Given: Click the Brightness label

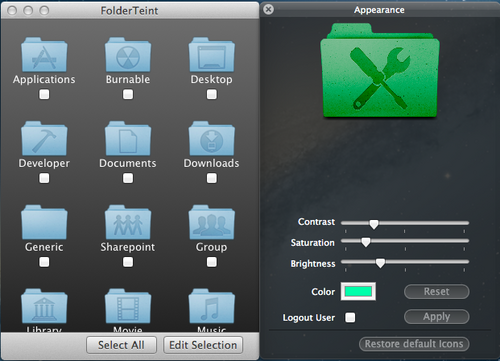Looking at the screenshot, I should (x=313, y=264).
